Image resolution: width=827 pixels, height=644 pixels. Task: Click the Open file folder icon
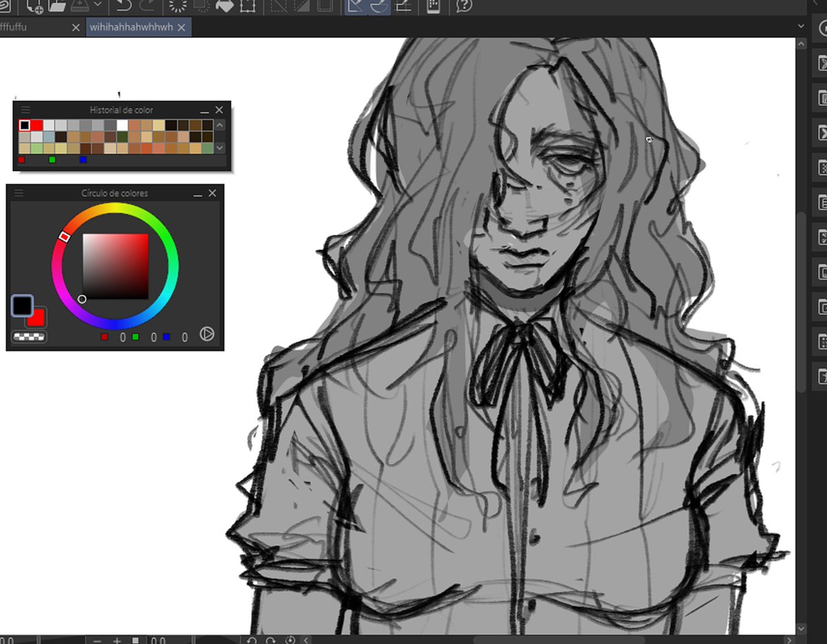57,6
